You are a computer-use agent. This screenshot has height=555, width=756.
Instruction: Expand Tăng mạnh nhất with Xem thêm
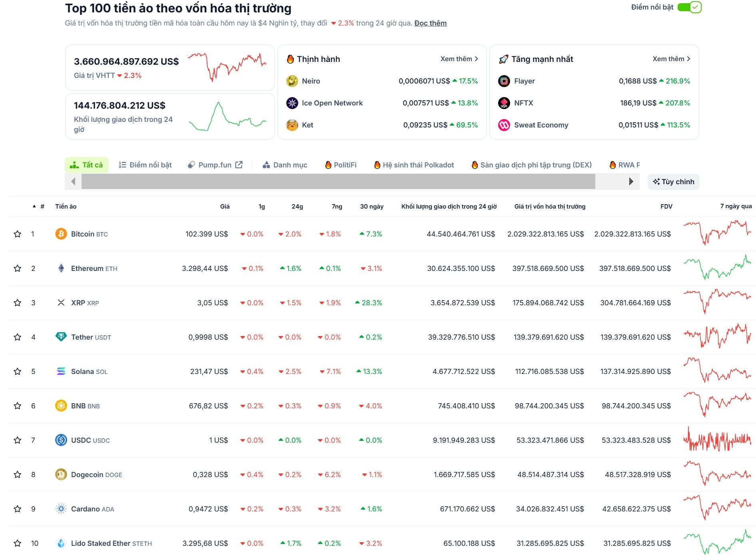coord(672,59)
